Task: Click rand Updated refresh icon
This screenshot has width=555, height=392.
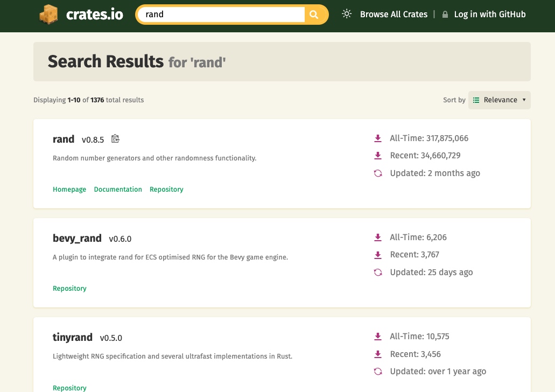Action: (378, 173)
